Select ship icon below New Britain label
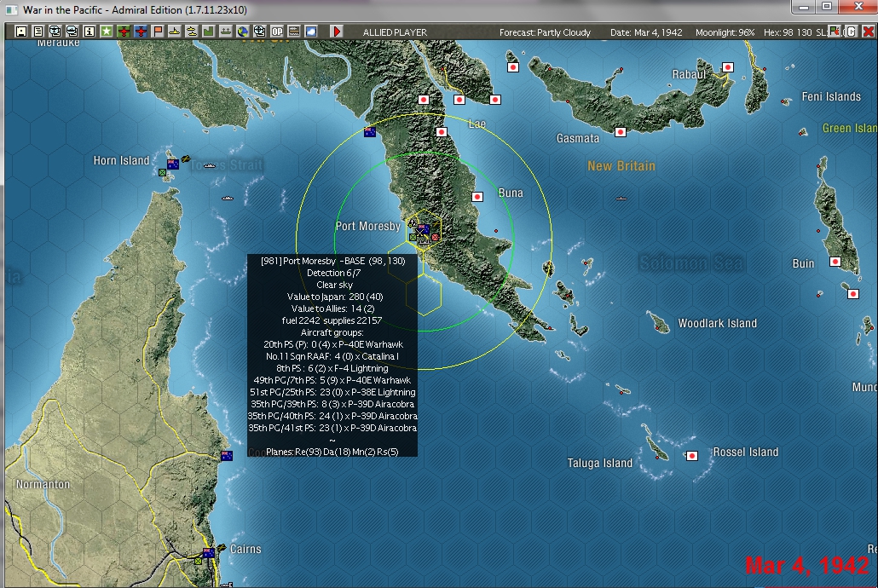878x588 pixels. coord(621,199)
